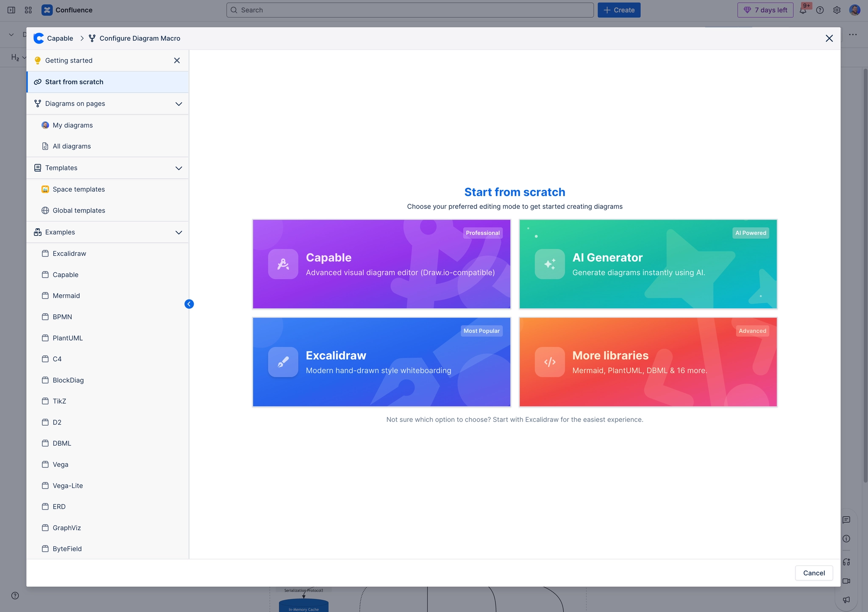Open My diagrams in sidebar
Image resolution: width=868 pixels, height=612 pixels.
pyautogui.click(x=72, y=125)
